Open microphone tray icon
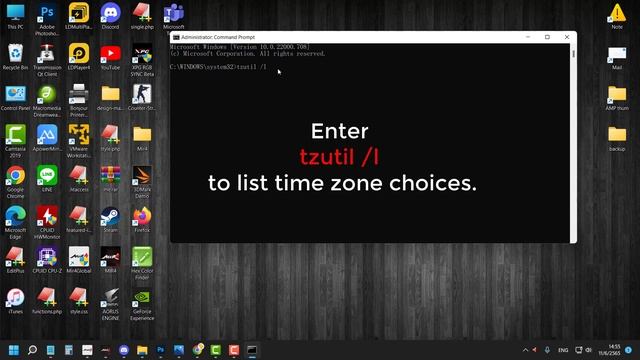 547,350
